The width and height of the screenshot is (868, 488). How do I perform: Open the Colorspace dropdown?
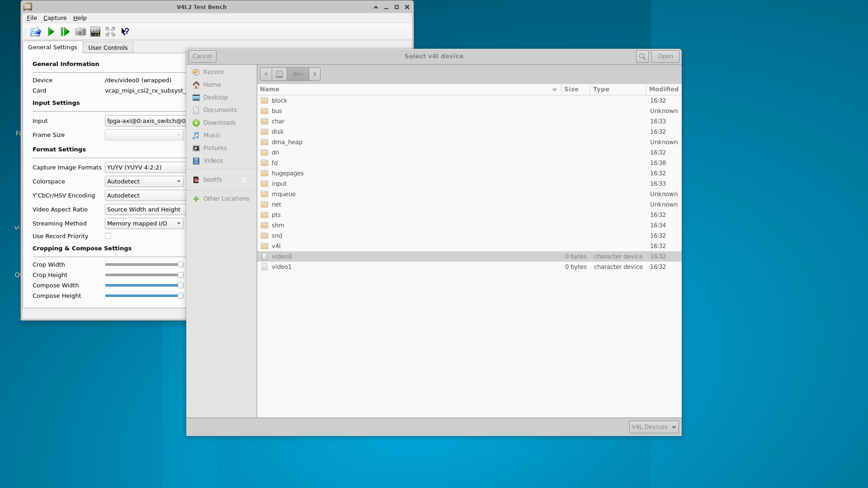pos(144,182)
